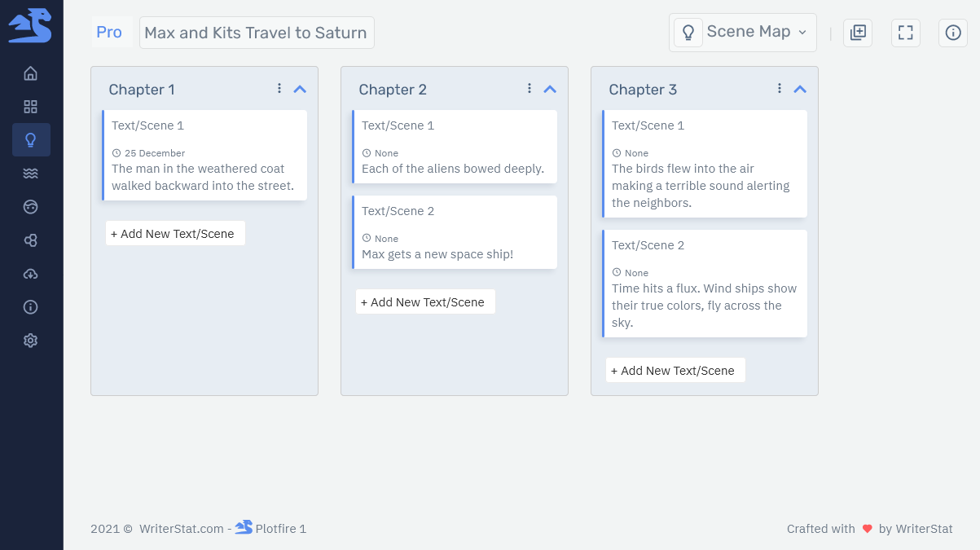Open the info circle icon top right
Image resolution: width=980 pixels, height=550 pixels.
click(x=952, y=33)
